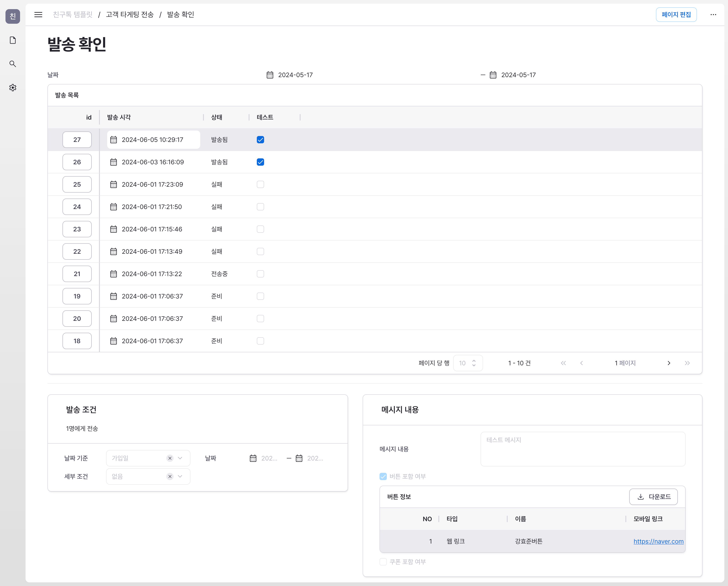Click the 강효준버튼 name cell

tap(528, 542)
